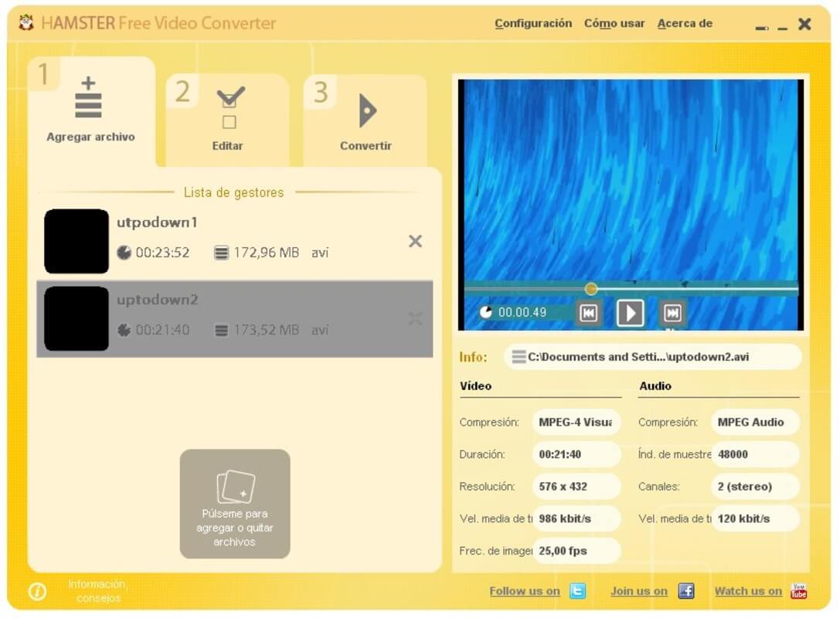Click the minimize to tray button
Image resolution: width=840 pixels, height=618 pixels.
tap(762, 28)
